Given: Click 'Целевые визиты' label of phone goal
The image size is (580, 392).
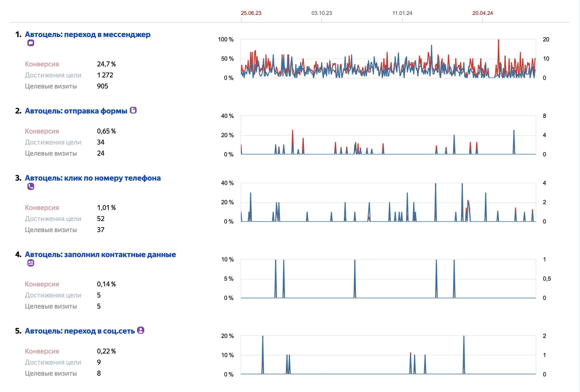Looking at the screenshot, I should click(51, 230).
